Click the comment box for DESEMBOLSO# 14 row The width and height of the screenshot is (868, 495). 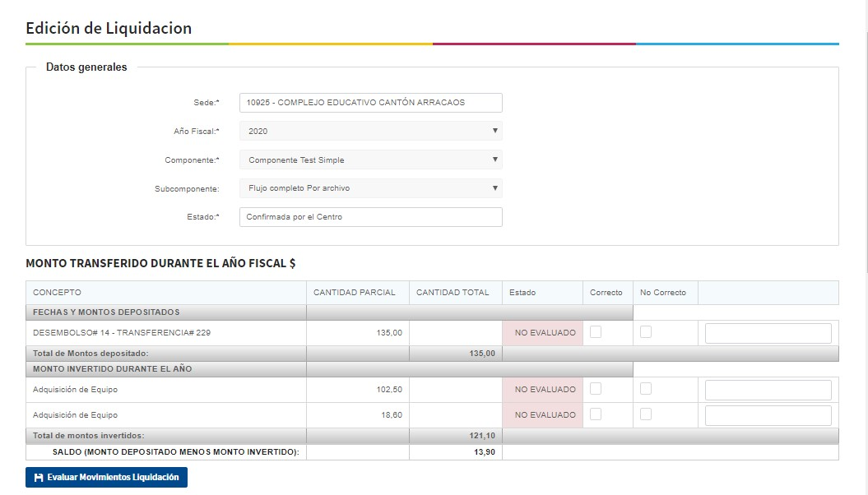(x=768, y=333)
